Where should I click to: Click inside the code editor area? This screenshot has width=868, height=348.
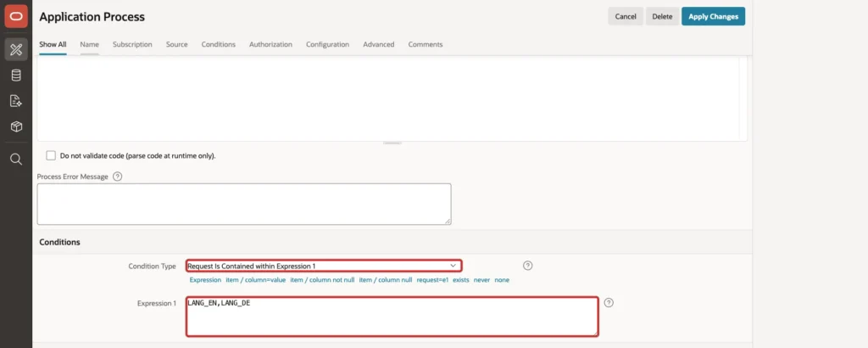(x=392, y=97)
